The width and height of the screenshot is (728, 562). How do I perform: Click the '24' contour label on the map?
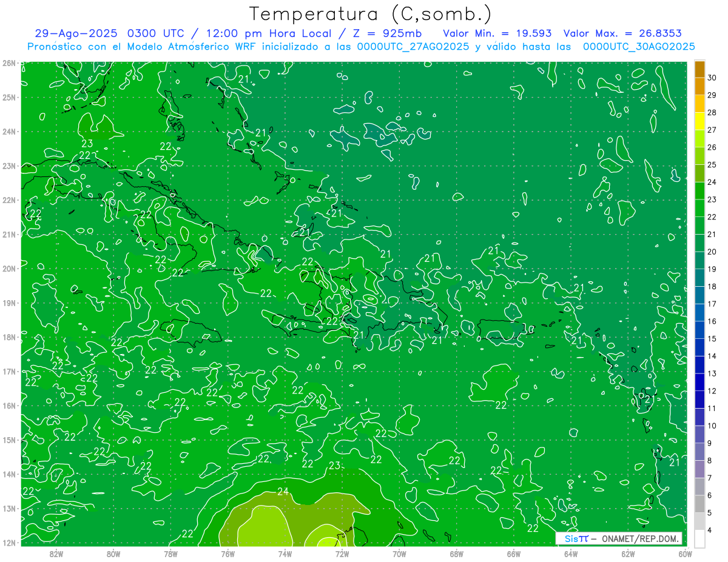point(283,491)
